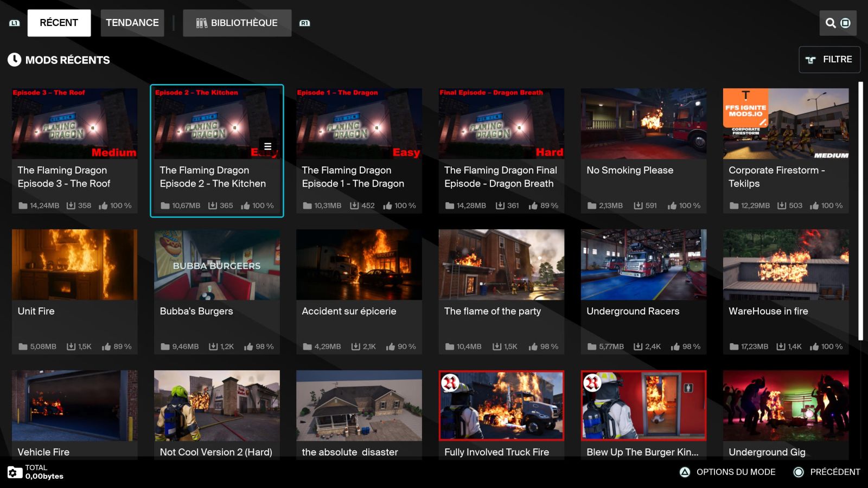Image resolution: width=868 pixels, height=488 pixels.
Task: Click download count icon on Unit Fire card
Action: click(x=71, y=346)
